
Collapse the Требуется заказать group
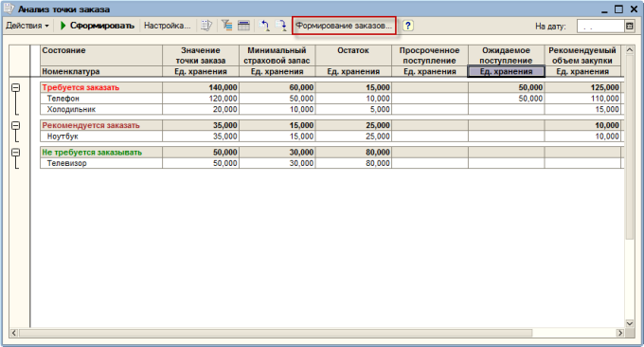pos(15,87)
